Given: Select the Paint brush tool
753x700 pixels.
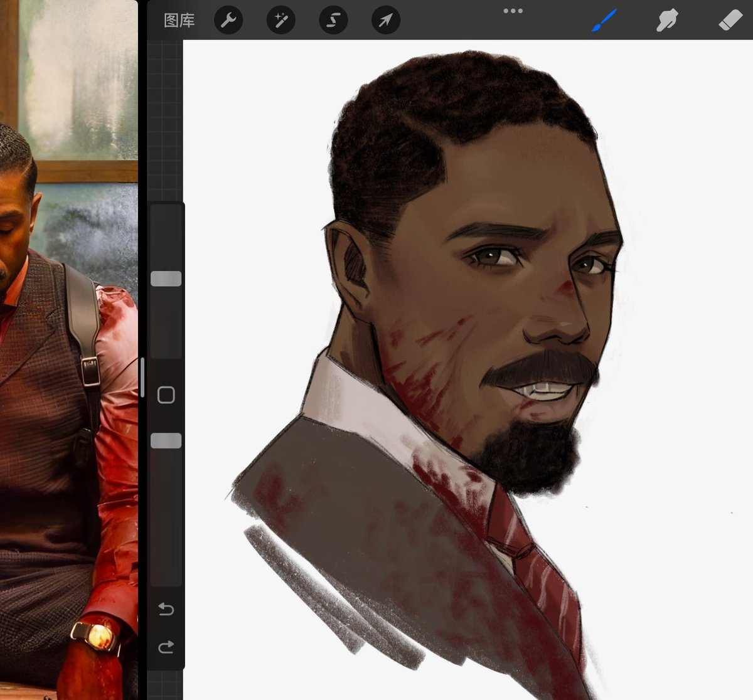Looking at the screenshot, I should [605, 21].
